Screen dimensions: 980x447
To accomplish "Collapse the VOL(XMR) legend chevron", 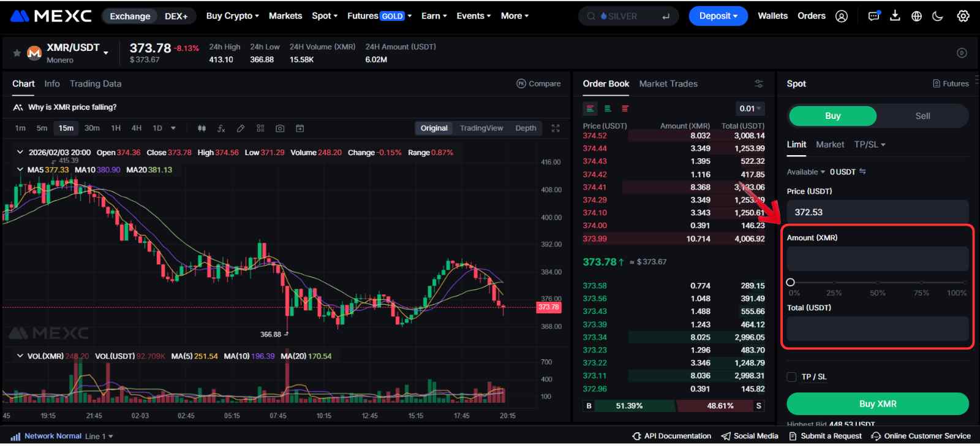I will (x=20, y=356).
